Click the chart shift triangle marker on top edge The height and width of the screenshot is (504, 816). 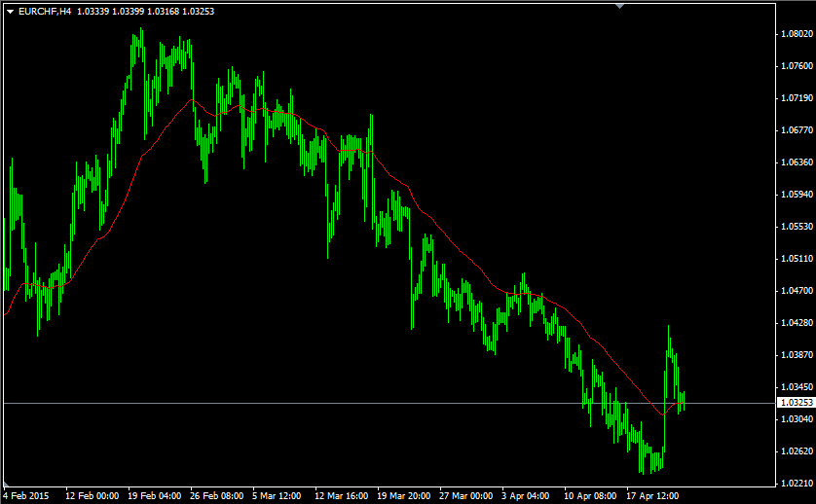pyautogui.click(x=619, y=6)
